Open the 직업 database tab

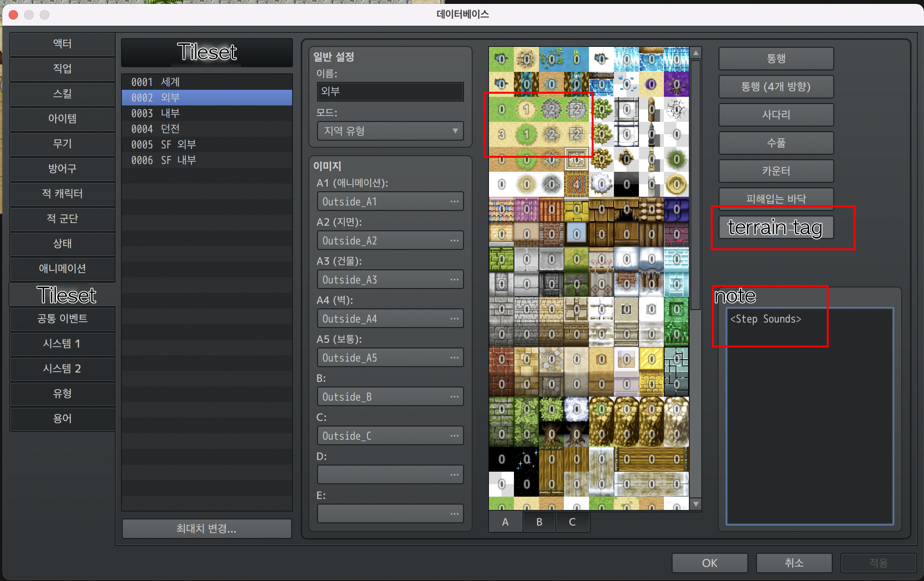[62, 69]
